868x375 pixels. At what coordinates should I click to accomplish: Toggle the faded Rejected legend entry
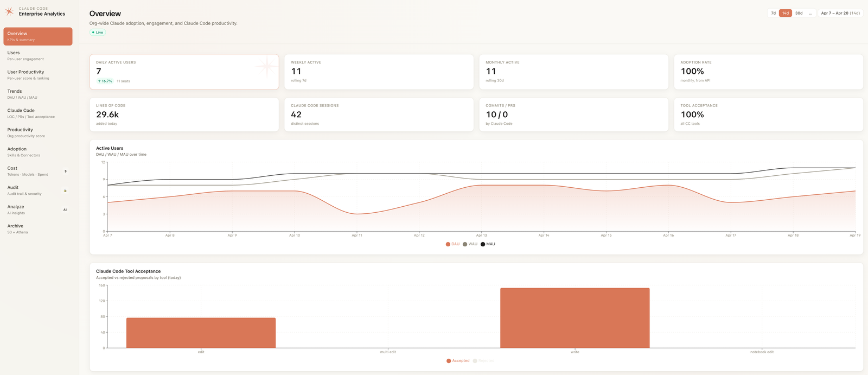click(x=484, y=361)
